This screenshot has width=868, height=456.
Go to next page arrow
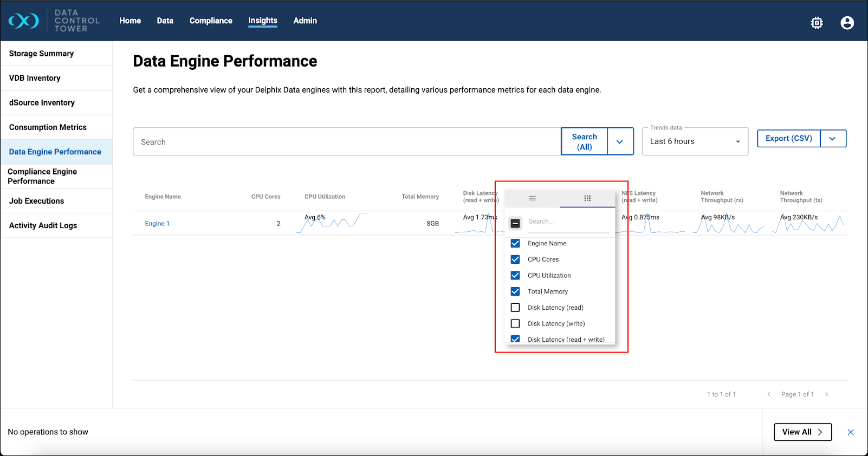(x=826, y=394)
